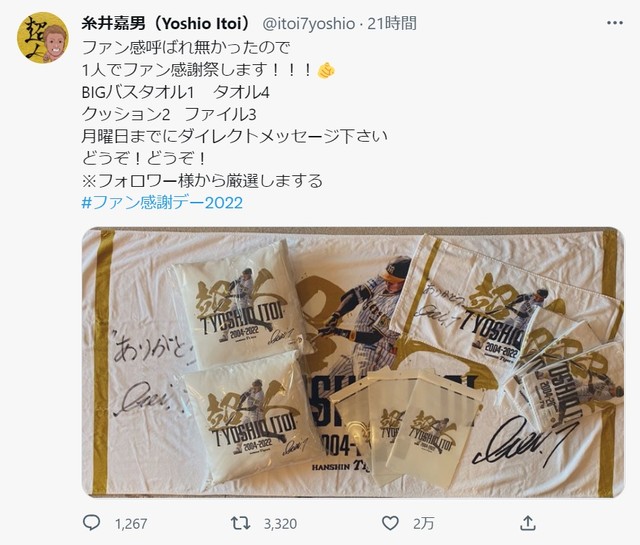This screenshot has width=640, height=545.
Task: Click the 3,320 retweet count
Action: [x=280, y=523]
